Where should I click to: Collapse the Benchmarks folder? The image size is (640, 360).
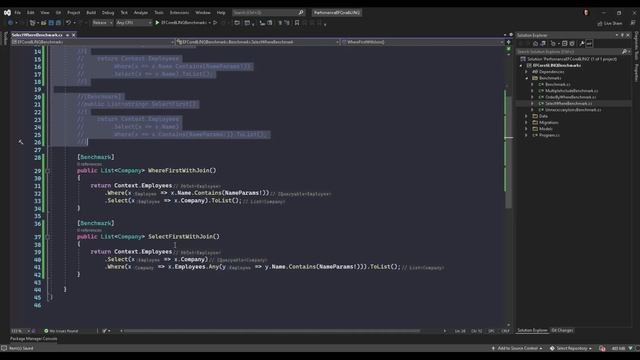(x=527, y=78)
